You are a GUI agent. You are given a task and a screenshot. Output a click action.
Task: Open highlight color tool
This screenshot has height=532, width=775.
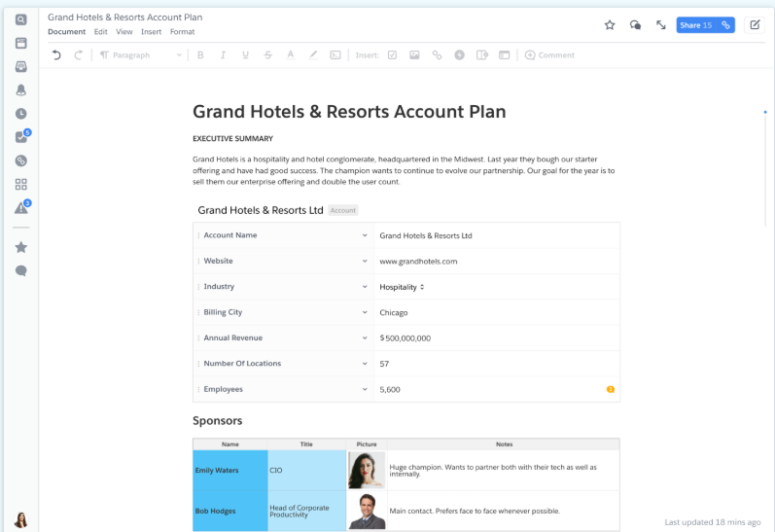(x=313, y=54)
